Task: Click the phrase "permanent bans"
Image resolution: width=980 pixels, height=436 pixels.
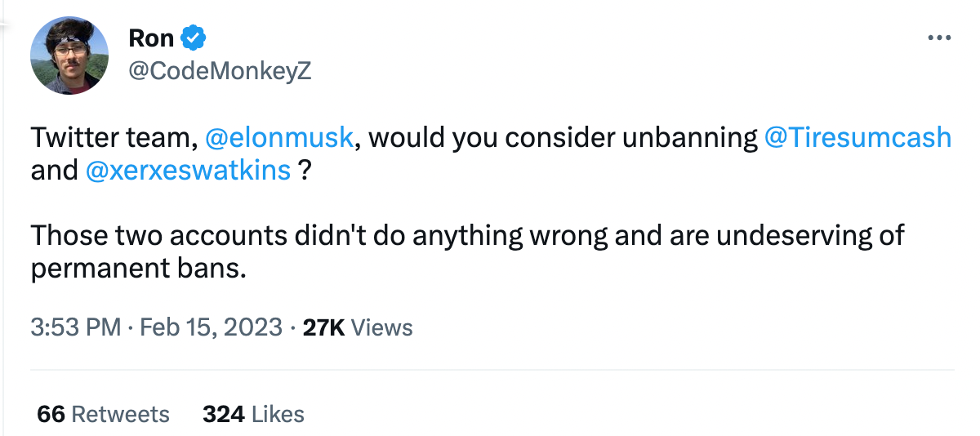Action: pyautogui.click(x=139, y=269)
